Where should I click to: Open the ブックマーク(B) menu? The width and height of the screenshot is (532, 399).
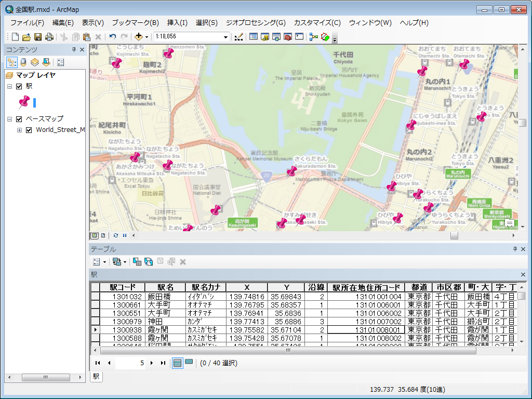click(x=136, y=23)
